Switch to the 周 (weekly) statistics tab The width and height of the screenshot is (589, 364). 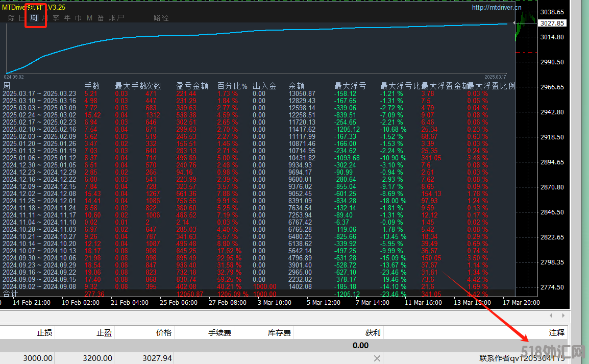pyautogui.click(x=34, y=18)
